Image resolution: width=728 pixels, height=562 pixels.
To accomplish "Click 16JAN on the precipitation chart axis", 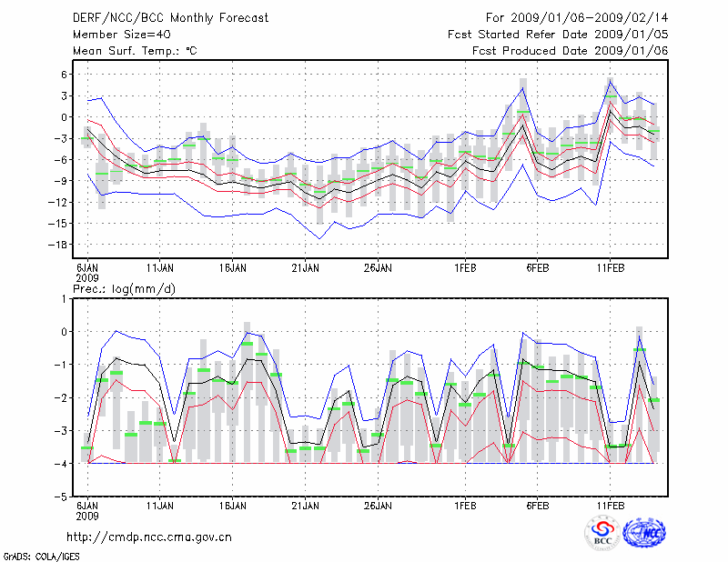I will click(x=233, y=504).
